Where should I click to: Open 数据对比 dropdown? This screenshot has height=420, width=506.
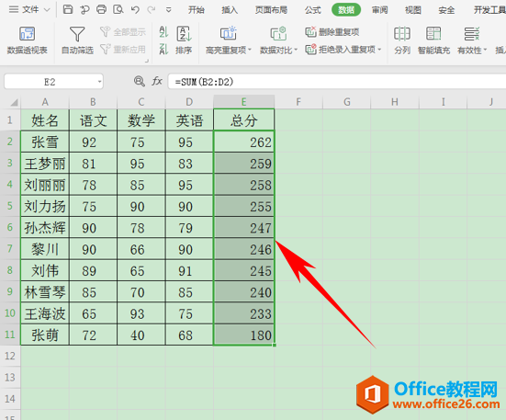click(278, 40)
